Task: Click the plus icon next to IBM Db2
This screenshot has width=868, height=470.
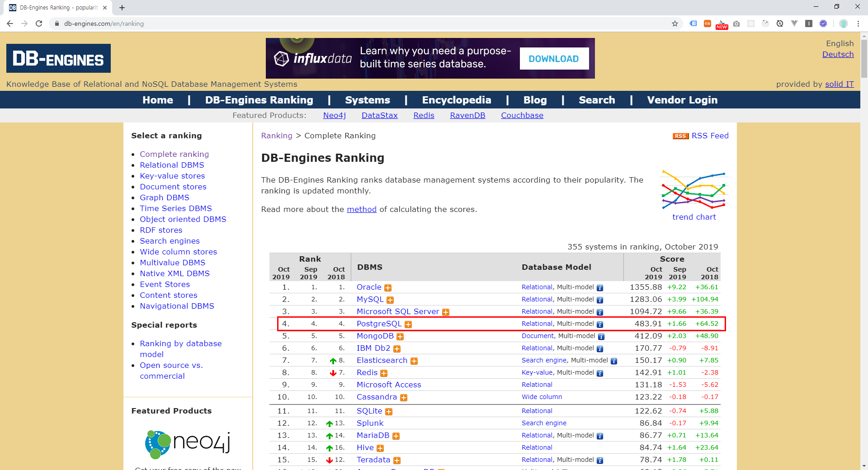Action: point(397,349)
